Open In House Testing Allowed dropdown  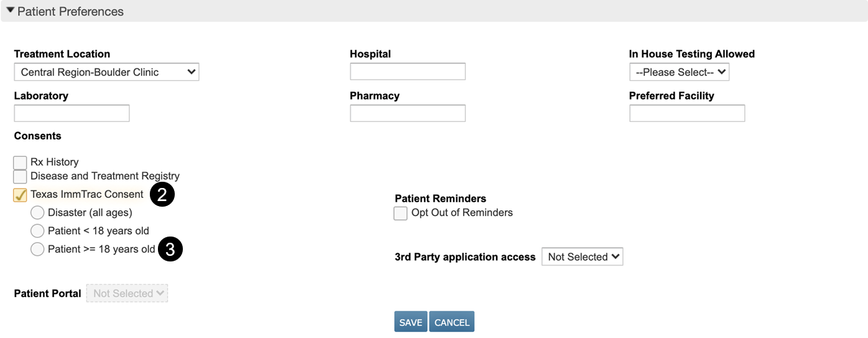[x=679, y=72]
